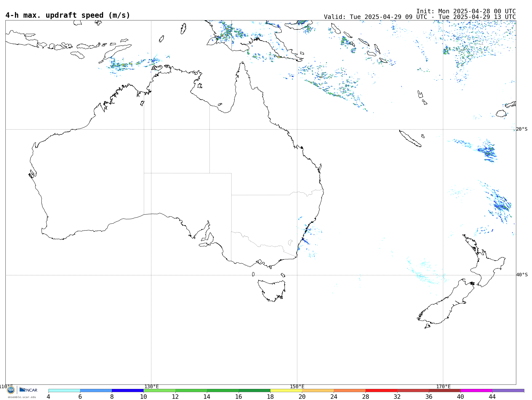Image resolution: width=532 pixels, height=400 pixels.
Task: Pick the light blue 6–8 m/s swatch
Action: coord(96,390)
